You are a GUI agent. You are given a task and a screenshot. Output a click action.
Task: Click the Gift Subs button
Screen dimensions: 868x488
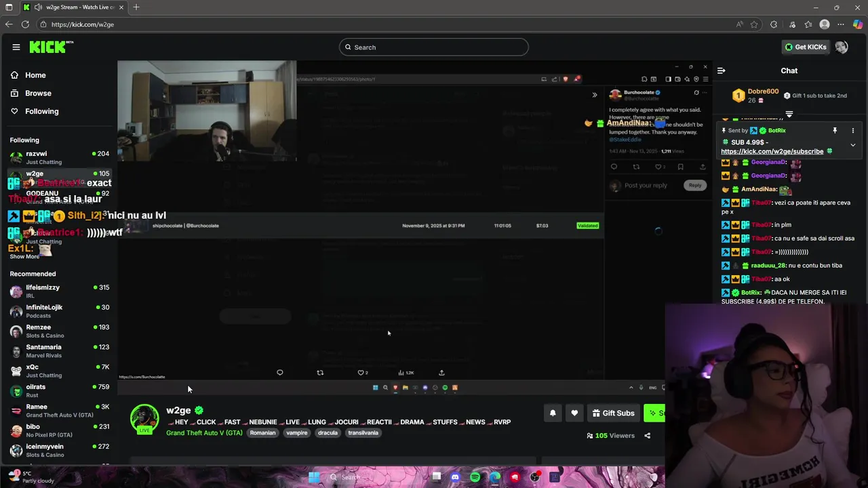614,413
